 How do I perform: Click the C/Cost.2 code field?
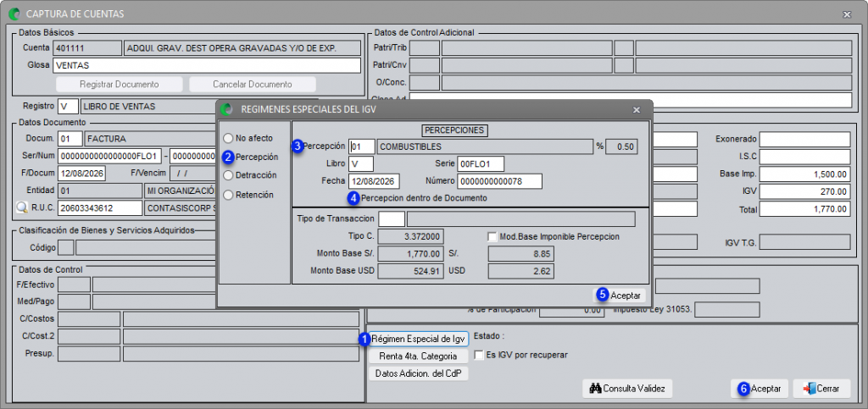point(88,336)
